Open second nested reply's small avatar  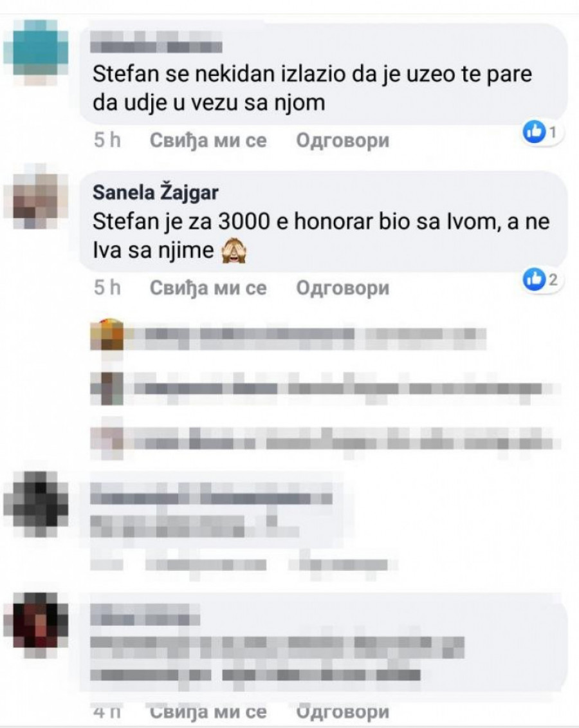107,388
